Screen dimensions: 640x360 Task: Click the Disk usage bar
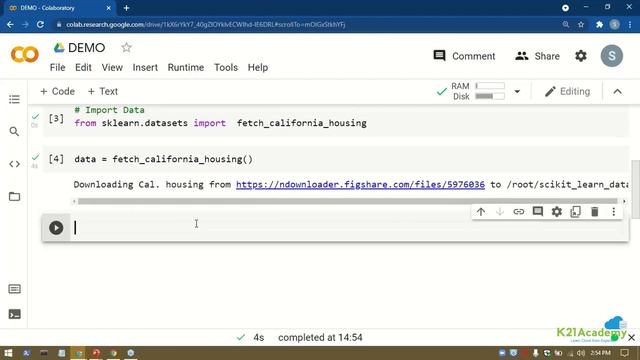490,96
